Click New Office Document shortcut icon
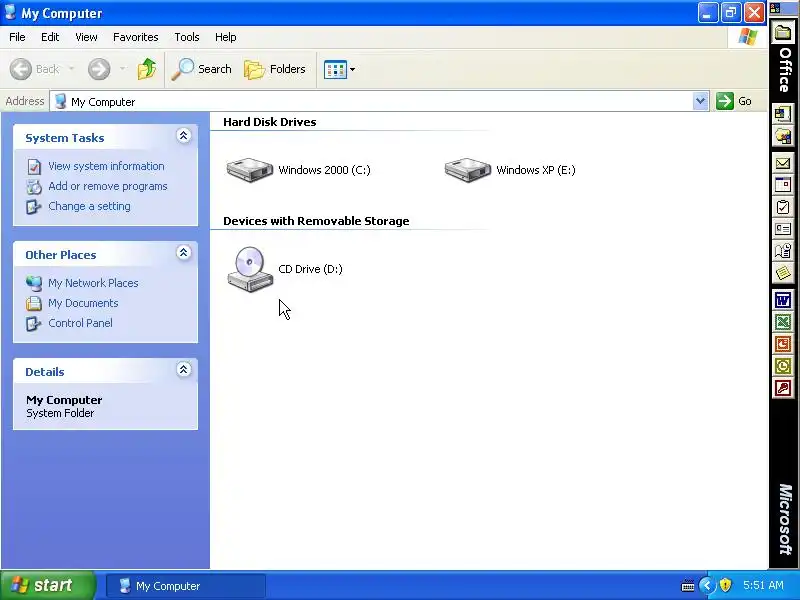This screenshot has width=800, height=600. 783,114
